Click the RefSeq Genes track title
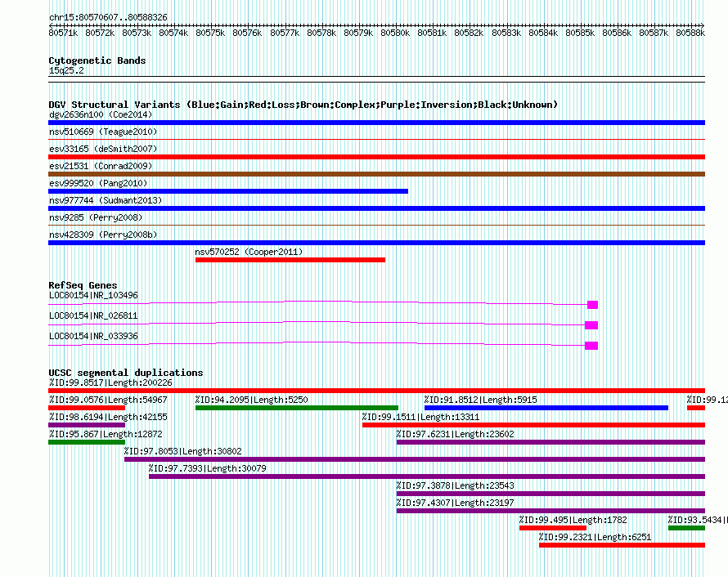 pos(83,285)
